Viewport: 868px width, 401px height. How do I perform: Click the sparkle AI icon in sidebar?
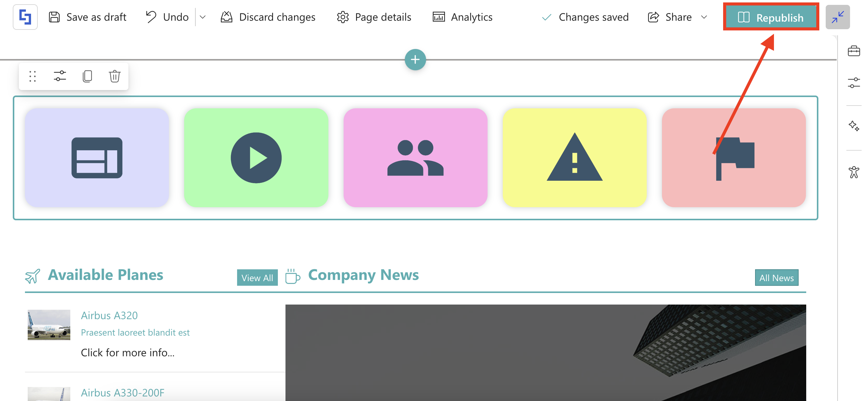pos(853,126)
